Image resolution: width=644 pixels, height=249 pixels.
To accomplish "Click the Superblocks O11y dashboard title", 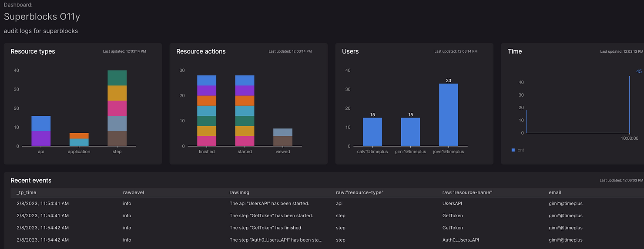I will [x=42, y=17].
